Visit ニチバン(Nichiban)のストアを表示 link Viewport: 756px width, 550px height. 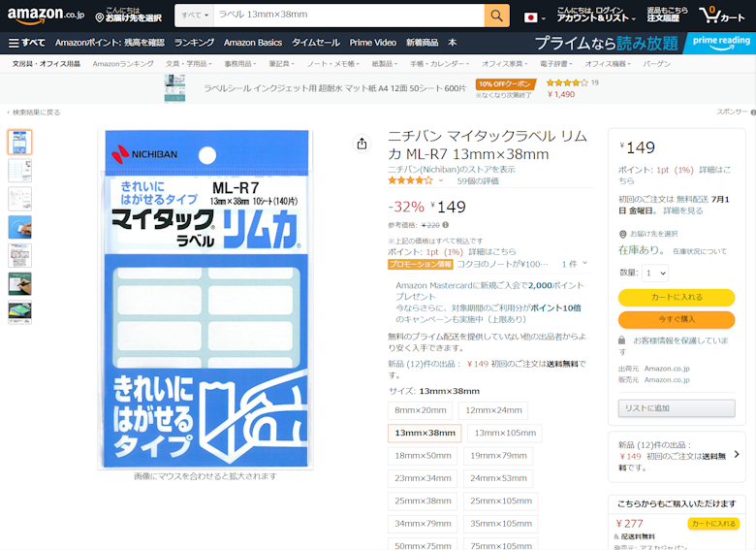point(452,170)
